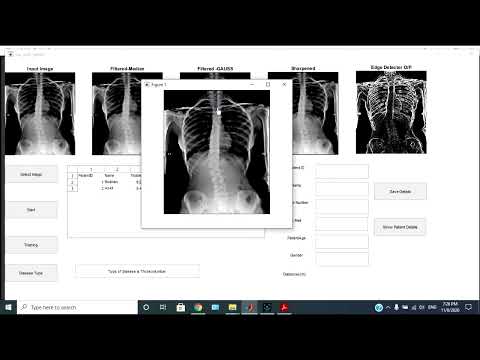The image size is (480, 360).
Task: Maximize the Figure 1 window
Action: [268, 85]
